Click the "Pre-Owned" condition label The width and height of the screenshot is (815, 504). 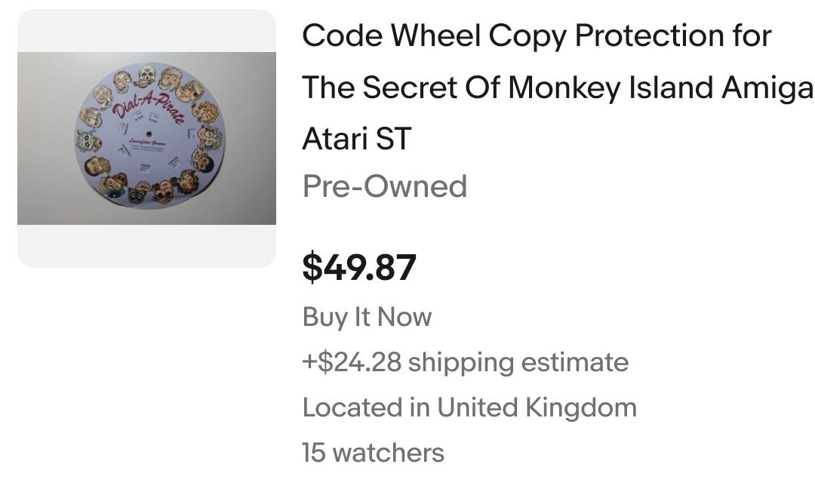point(385,186)
